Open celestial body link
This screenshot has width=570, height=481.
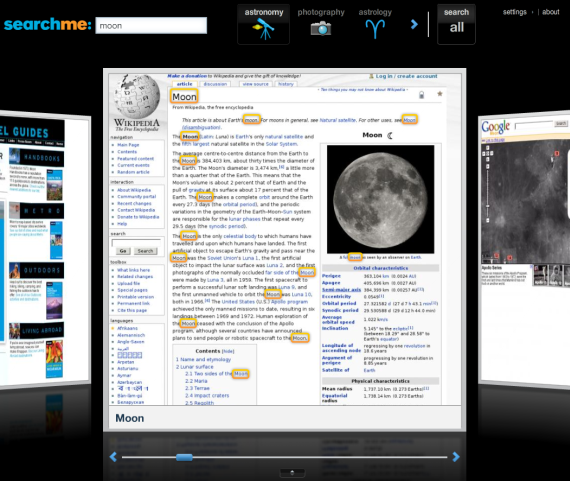coord(240,236)
